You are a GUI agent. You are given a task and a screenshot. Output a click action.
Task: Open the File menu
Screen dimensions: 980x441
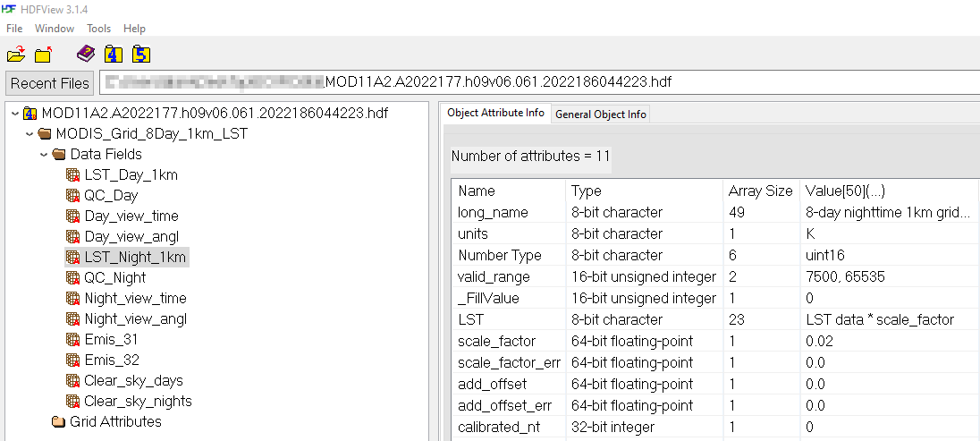[x=14, y=29]
